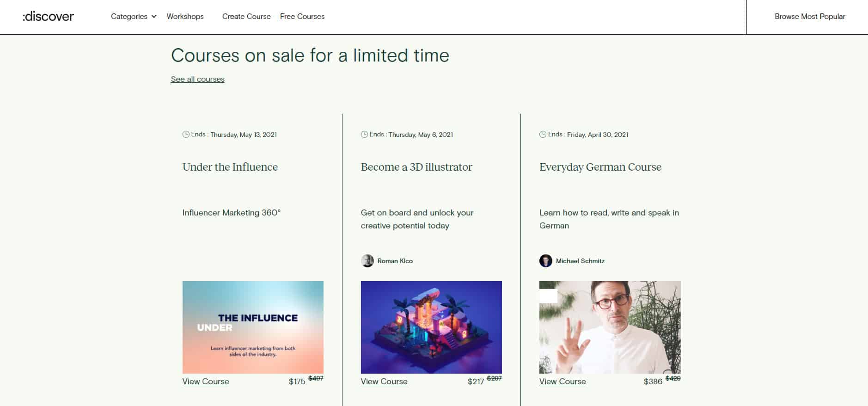Click Browse Most Popular
Image resolution: width=868 pixels, height=406 pixels.
click(x=810, y=17)
